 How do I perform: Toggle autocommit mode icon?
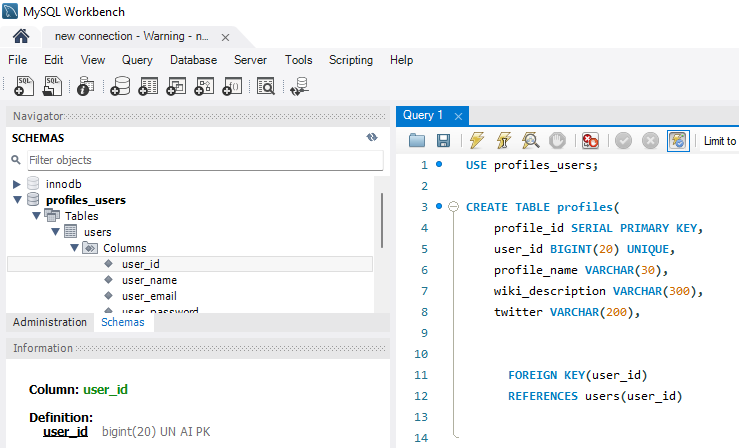point(678,140)
